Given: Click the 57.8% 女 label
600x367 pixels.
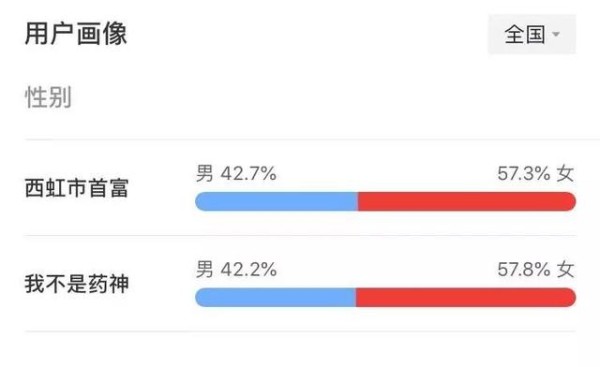Looking at the screenshot, I should pyautogui.click(x=535, y=269).
